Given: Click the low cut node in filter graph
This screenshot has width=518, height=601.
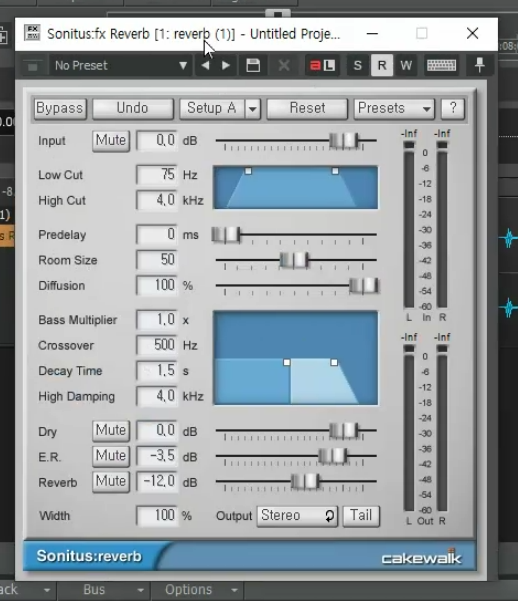Looking at the screenshot, I should (x=248, y=171).
